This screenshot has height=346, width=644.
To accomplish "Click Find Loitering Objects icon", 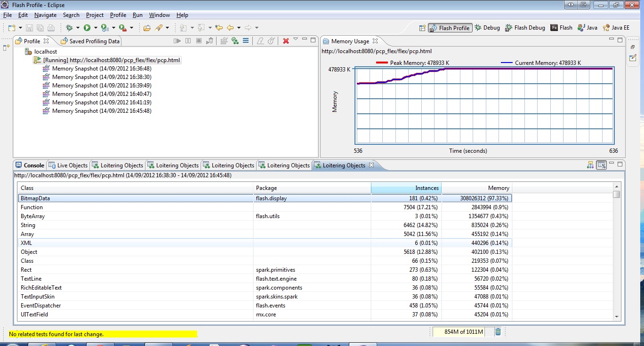I will tap(235, 41).
